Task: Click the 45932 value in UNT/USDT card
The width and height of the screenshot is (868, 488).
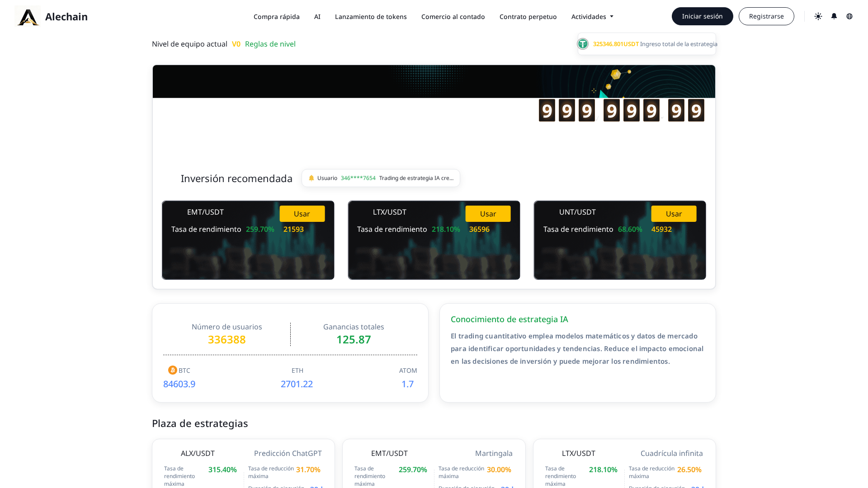Action: (661, 229)
